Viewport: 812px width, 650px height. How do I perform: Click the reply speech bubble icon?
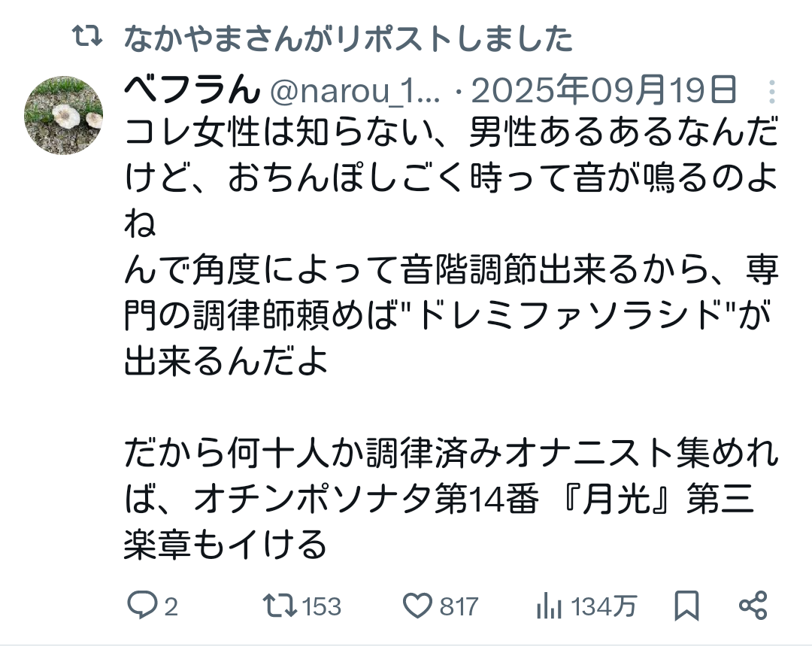click(141, 606)
